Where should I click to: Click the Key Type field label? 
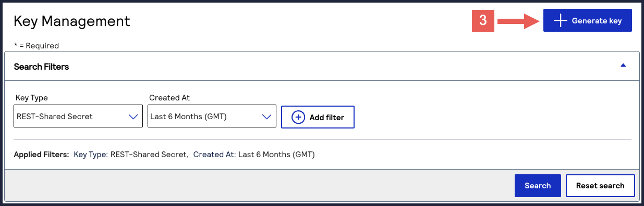pos(32,98)
